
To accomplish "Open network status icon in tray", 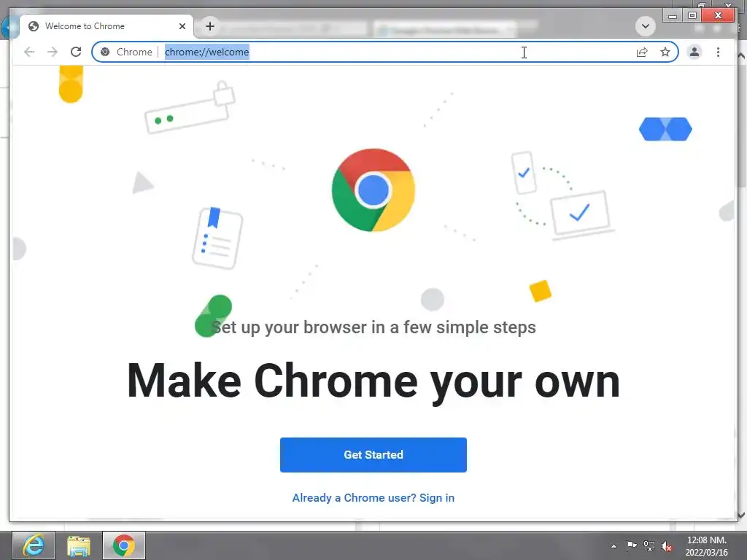I will pos(649,545).
